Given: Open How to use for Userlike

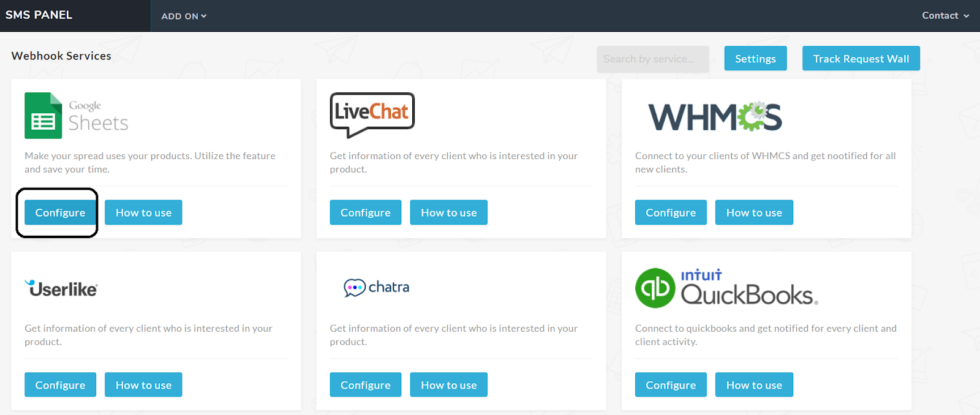Looking at the screenshot, I should click(x=143, y=385).
